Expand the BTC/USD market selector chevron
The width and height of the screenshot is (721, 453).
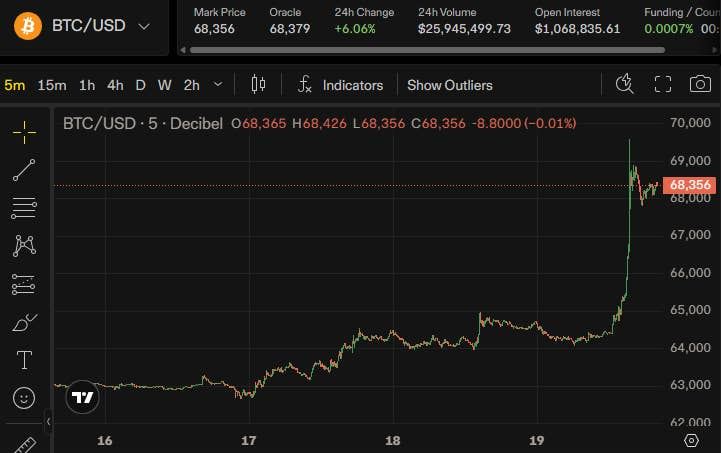click(144, 27)
